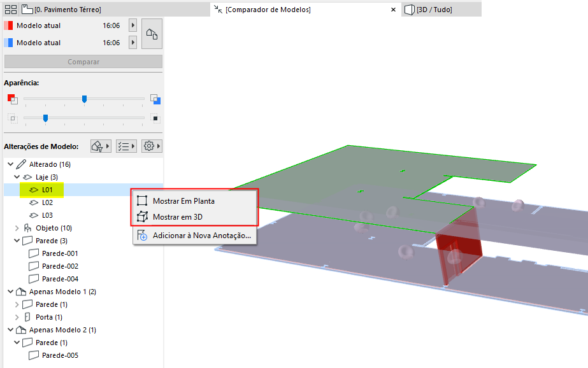
Task: Open the blue Modelo atual arrow menu
Action: click(x=133, y=43)
